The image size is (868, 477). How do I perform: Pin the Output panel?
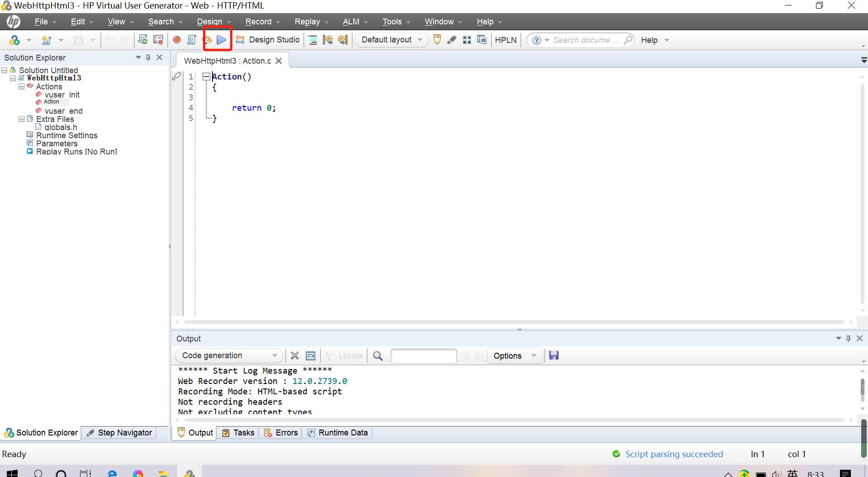point(849,338)
